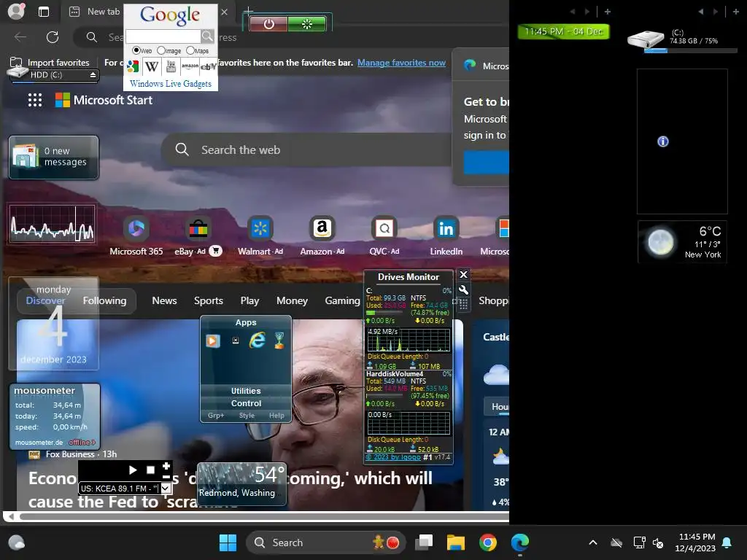Open the Microsoft Start app launcher grid

(x=35, y=100)
